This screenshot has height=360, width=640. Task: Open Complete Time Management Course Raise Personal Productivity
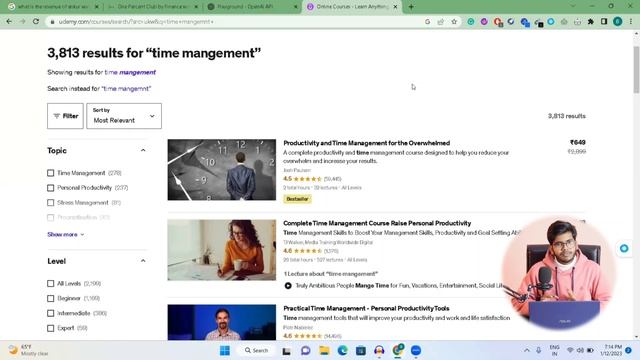[x=377, y=223]
